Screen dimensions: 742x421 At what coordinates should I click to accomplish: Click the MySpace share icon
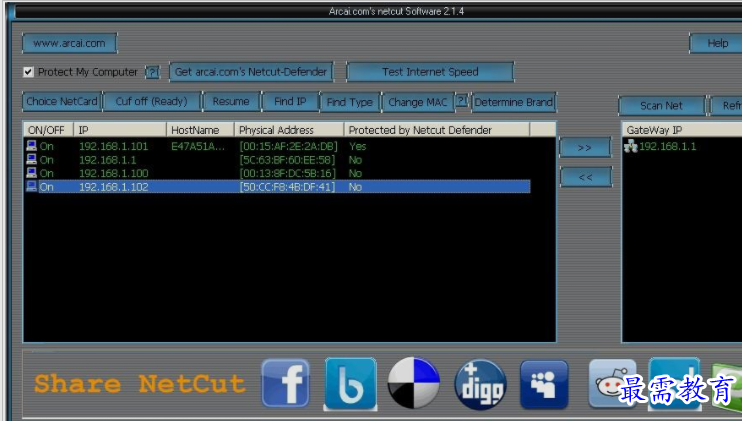(544, 384)
